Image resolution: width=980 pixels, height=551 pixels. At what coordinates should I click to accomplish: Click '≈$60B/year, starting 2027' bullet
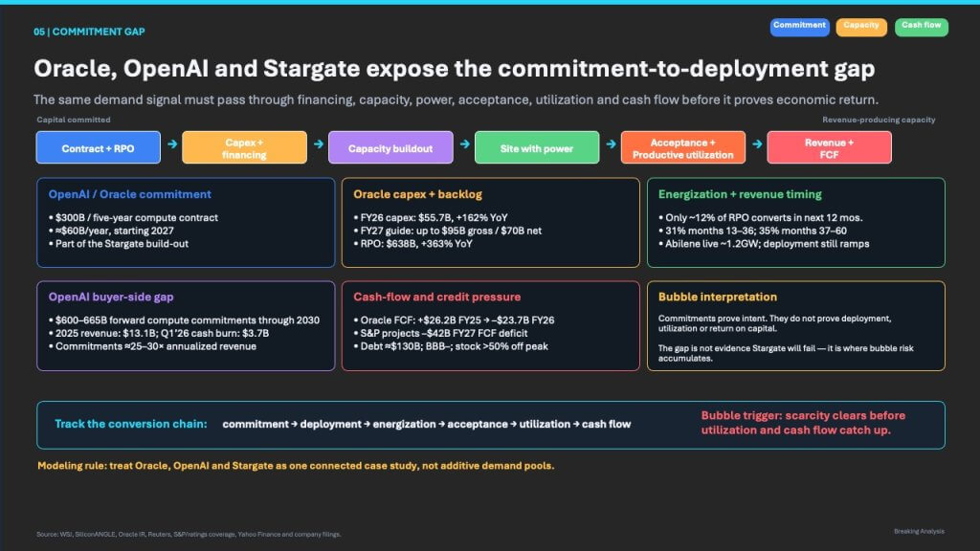tap(111, 231)
